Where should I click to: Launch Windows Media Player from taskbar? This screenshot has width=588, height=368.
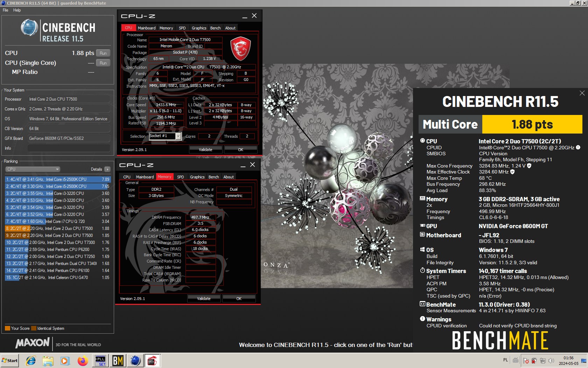tap(65, 361)
